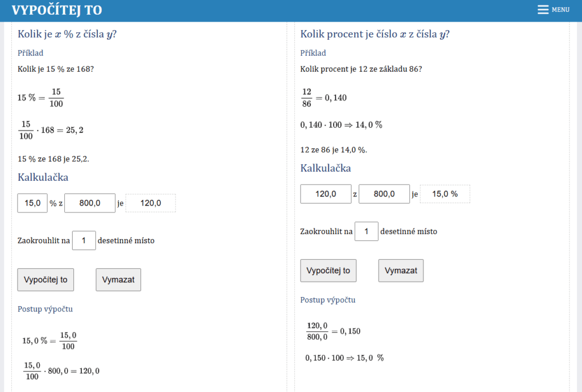
Task: Click the MENU label in header
Action: [x=560, y=10]
